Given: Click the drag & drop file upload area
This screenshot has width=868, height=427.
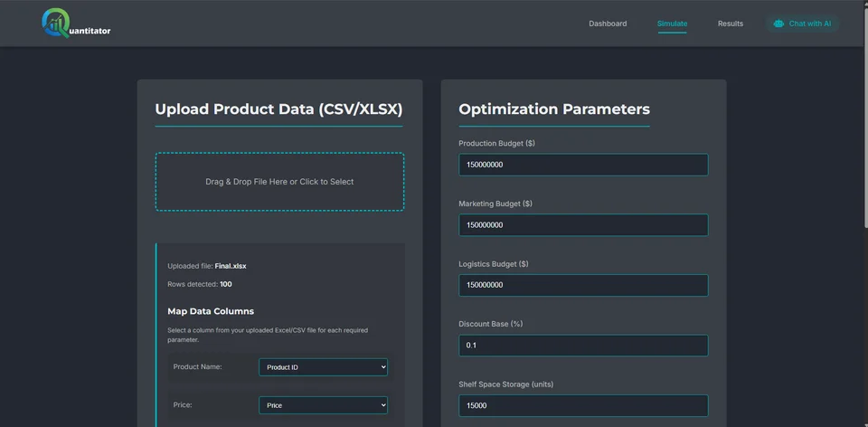Looking at the screenshot, I should tap(279, 182).
